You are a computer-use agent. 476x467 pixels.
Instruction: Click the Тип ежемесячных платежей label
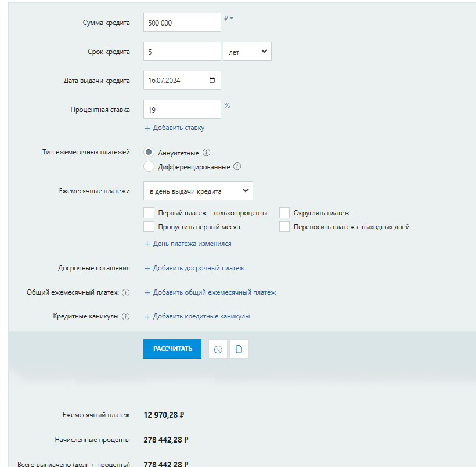86,152
